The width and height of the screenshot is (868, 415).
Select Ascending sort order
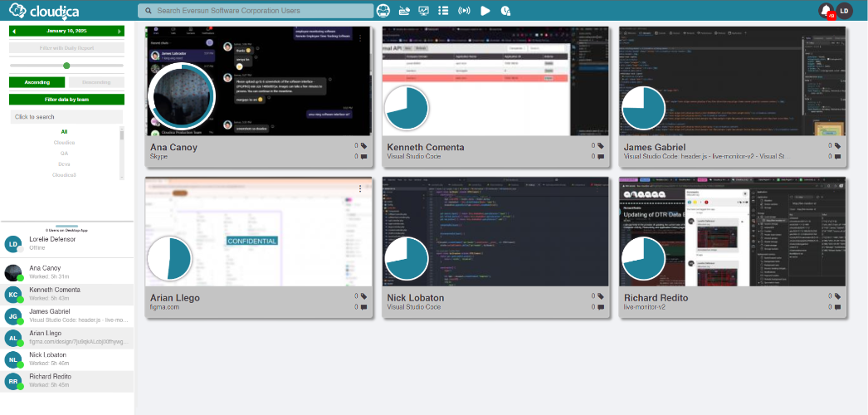(37, 82)
